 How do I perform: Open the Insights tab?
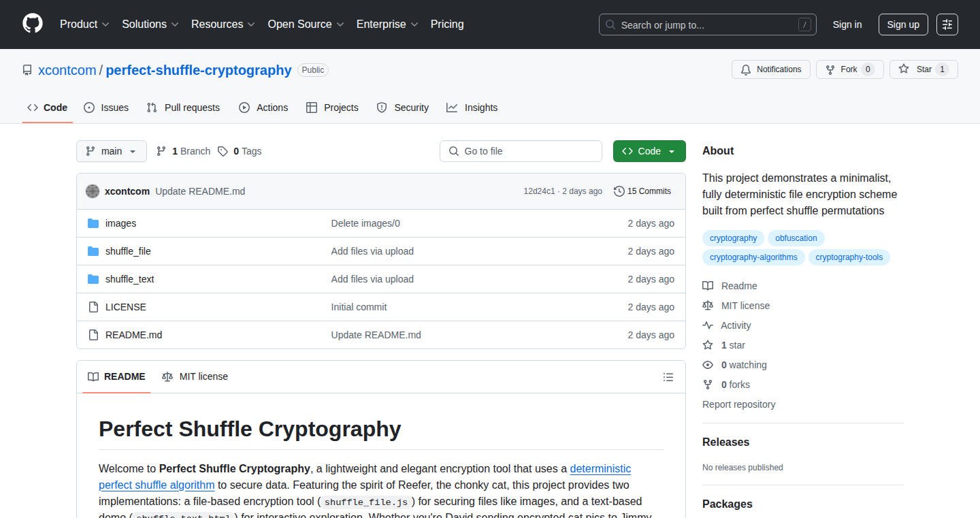click(472, 108)
